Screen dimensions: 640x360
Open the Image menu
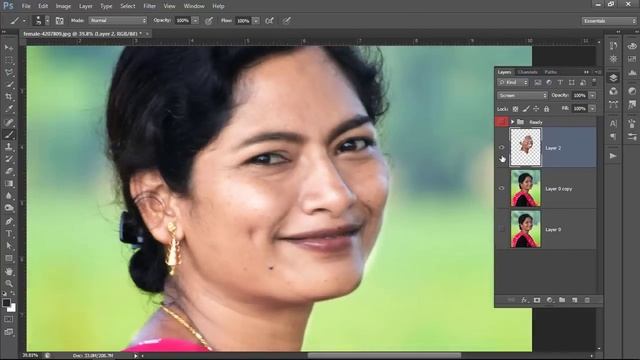click(x=63, y=6)
